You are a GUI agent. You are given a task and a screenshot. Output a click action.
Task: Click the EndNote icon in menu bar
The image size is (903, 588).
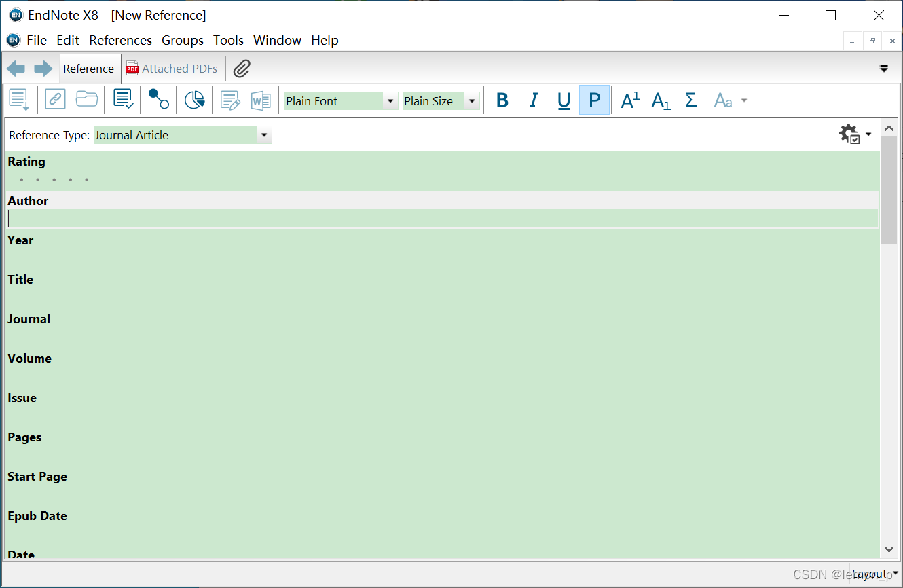pyautogui.click(x=14, y=41)
